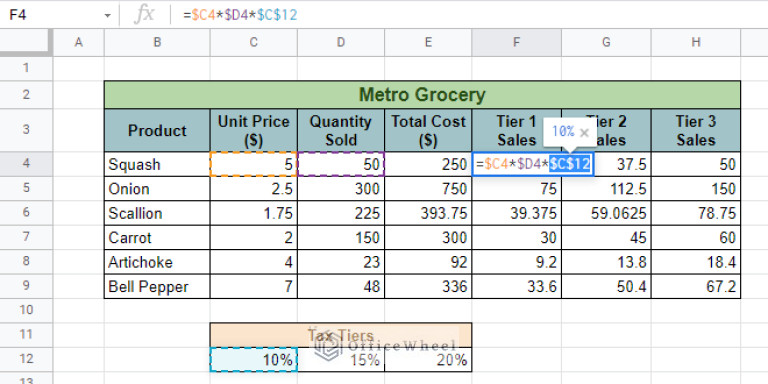Image resolution: width=768 pixels, height=384 pixels.
Task: Click Scallion Tier 2 value 59.0625
Action: (x=606, y=213)
